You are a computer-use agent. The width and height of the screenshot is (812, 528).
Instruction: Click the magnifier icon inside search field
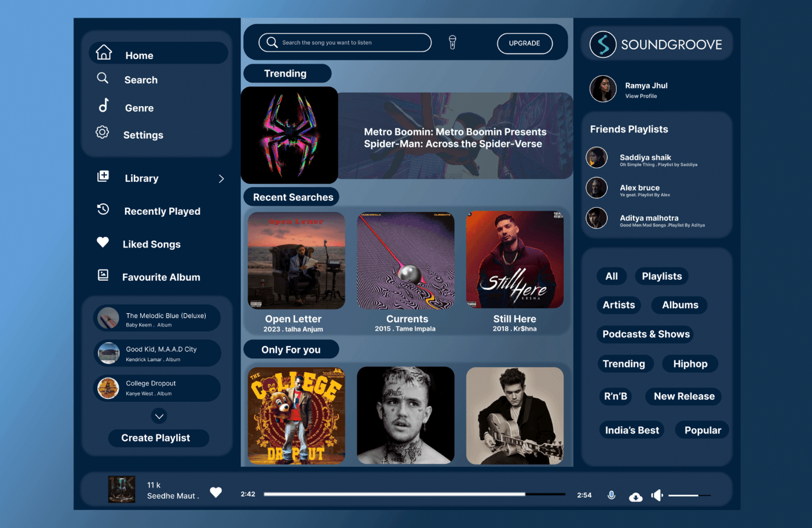tap(272, 42)
